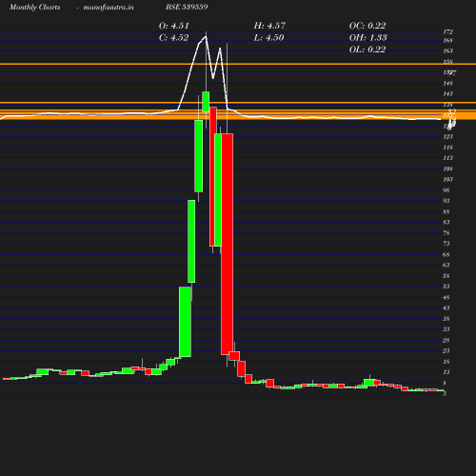
Task: Click the 58 price axis label
Action: coord(446,276)
